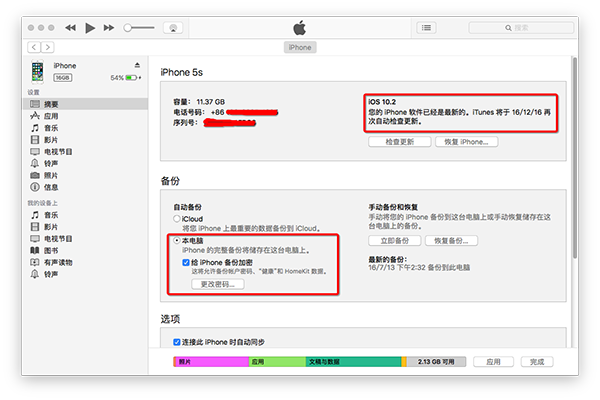
Task: Click the 应用 apply button at bottom
Action: (493, 362)
